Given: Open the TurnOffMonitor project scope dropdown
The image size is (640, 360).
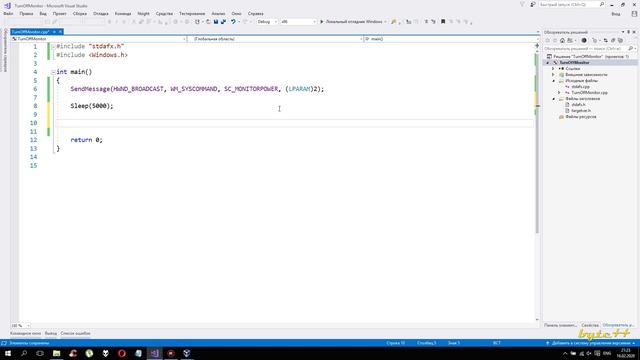Looking at the screenshot, I should (x=98, y=39).
